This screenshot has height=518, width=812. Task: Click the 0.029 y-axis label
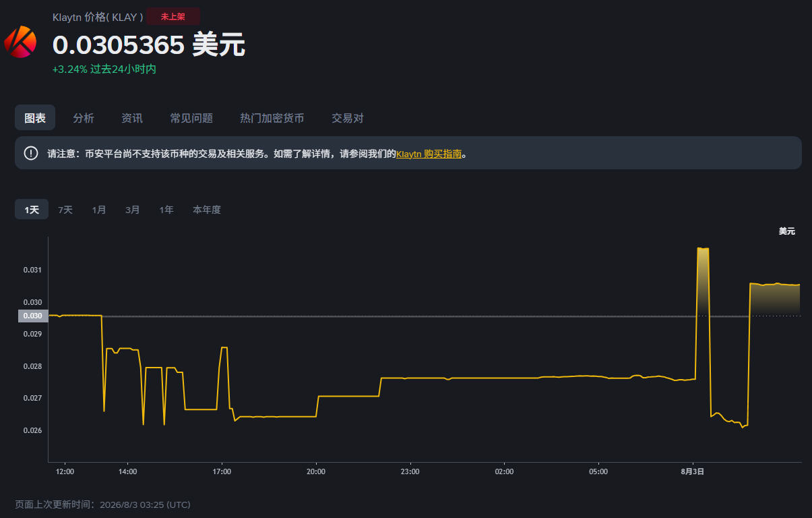[x=32, y=334]
